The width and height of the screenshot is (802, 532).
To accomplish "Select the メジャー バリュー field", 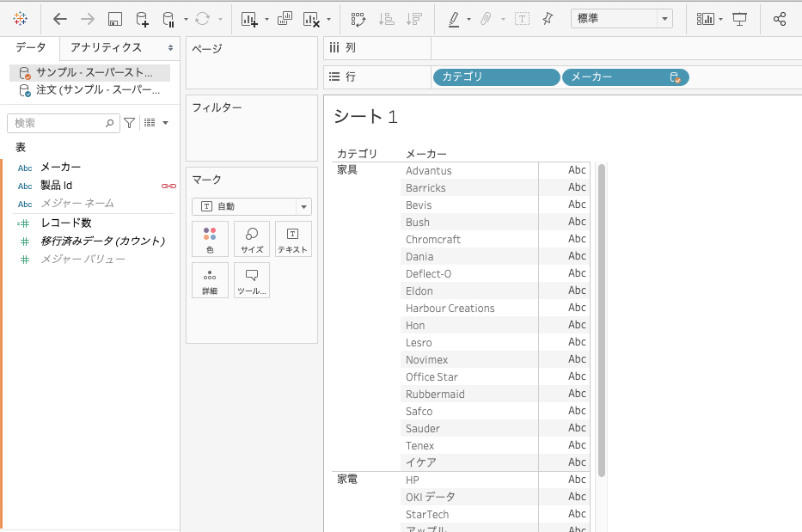I will tap(83, 260).
